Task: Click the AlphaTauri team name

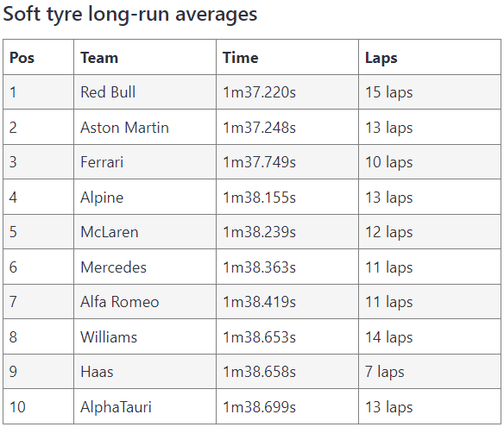Action: click(116, 407)
